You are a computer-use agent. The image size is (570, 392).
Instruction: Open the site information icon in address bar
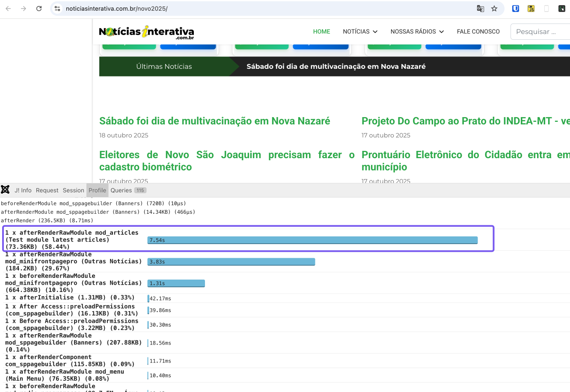click(57, 9)
